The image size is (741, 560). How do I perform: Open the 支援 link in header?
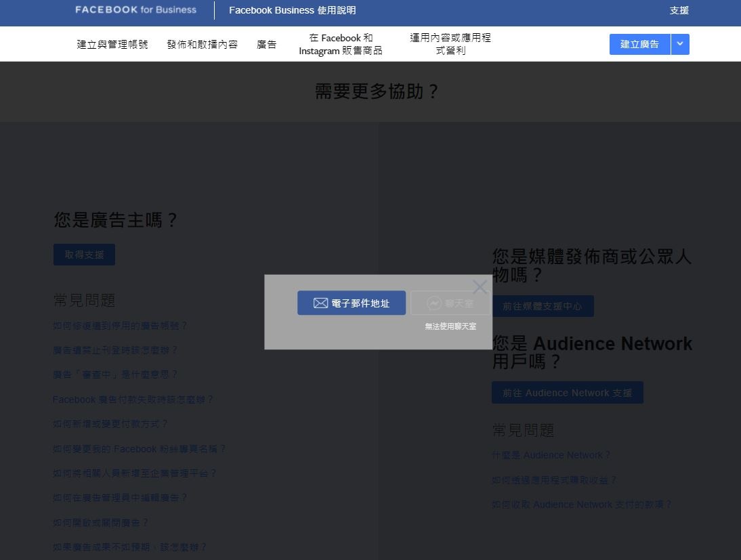pyautogui.click(x=679, y=10)
